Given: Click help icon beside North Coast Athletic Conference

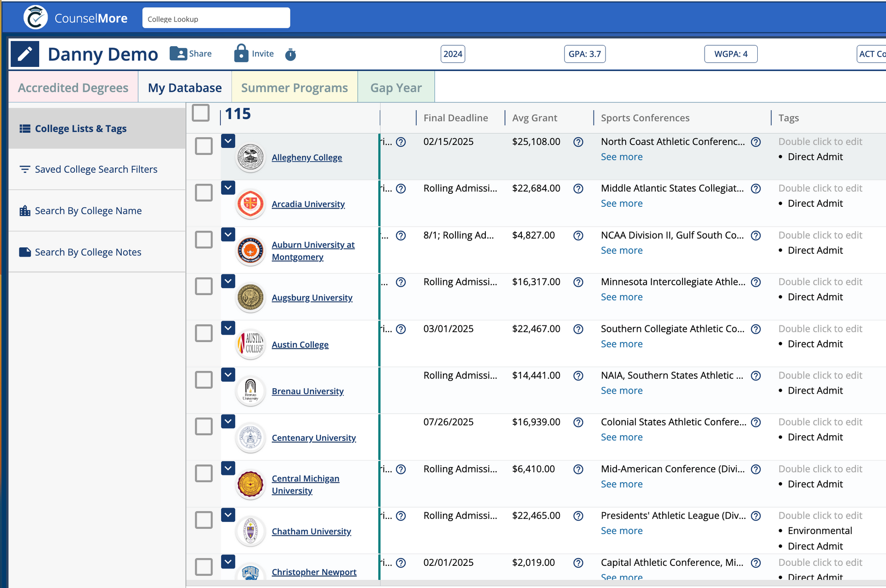Looking at the screenshot, I should tap(756, 142).
